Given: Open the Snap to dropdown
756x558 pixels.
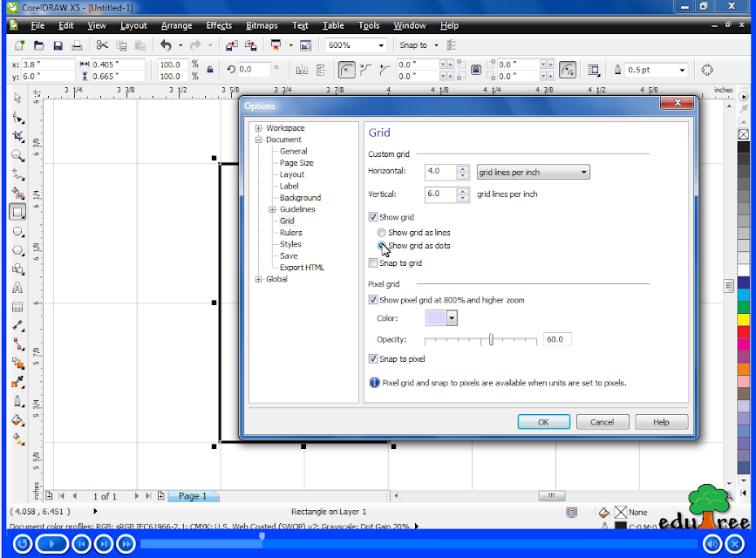Looking at the screenshot, I should click(x=436, y=45).
